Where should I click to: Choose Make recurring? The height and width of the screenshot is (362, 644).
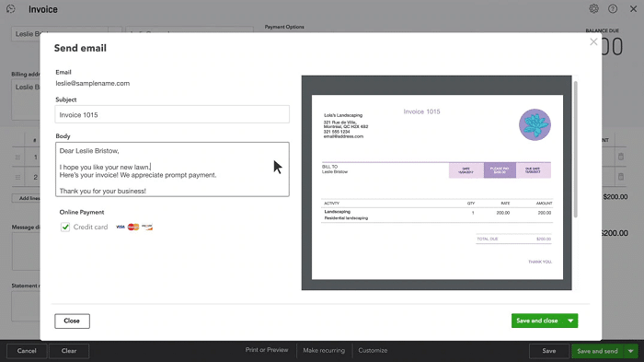tap(324, 350)
